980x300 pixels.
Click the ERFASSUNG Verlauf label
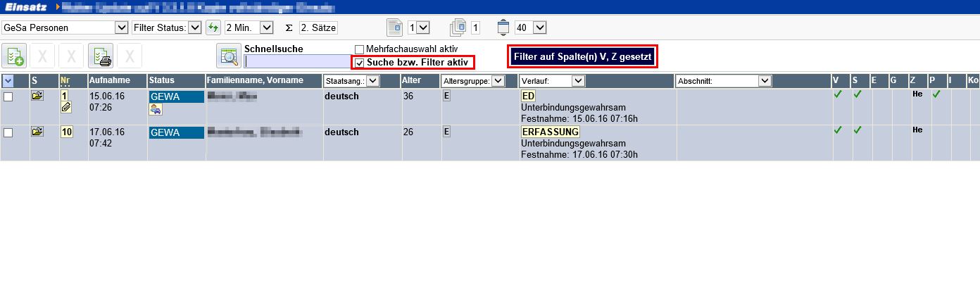click(551, 132)
